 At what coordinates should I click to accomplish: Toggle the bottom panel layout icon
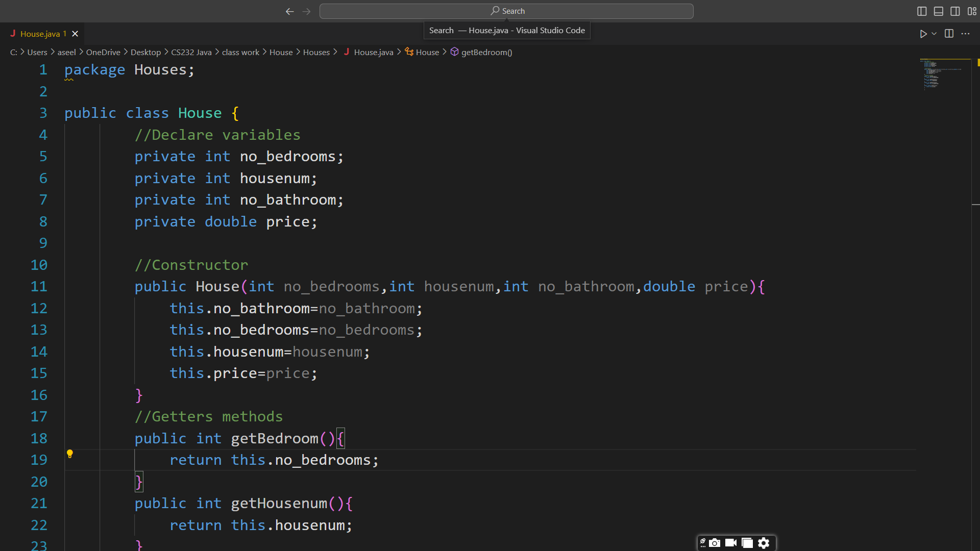939,11
